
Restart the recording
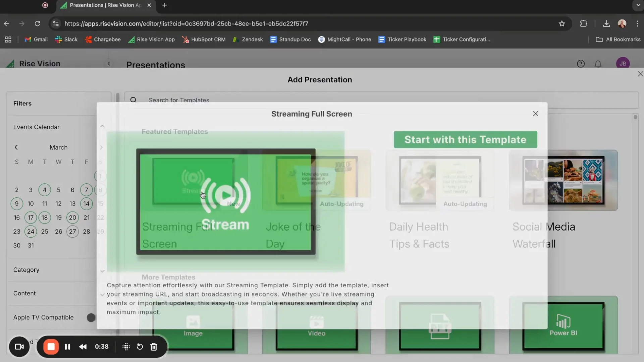click(x=140, y=347)
